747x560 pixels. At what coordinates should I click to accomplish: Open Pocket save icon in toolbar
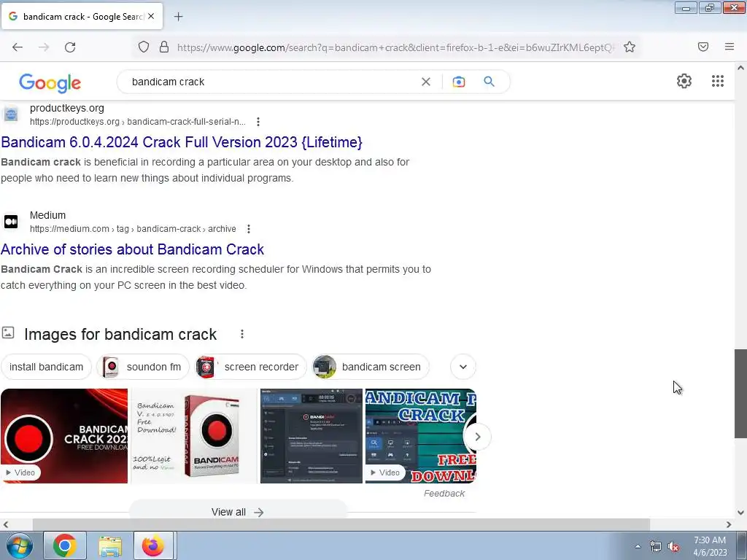[x=703, y=47]
